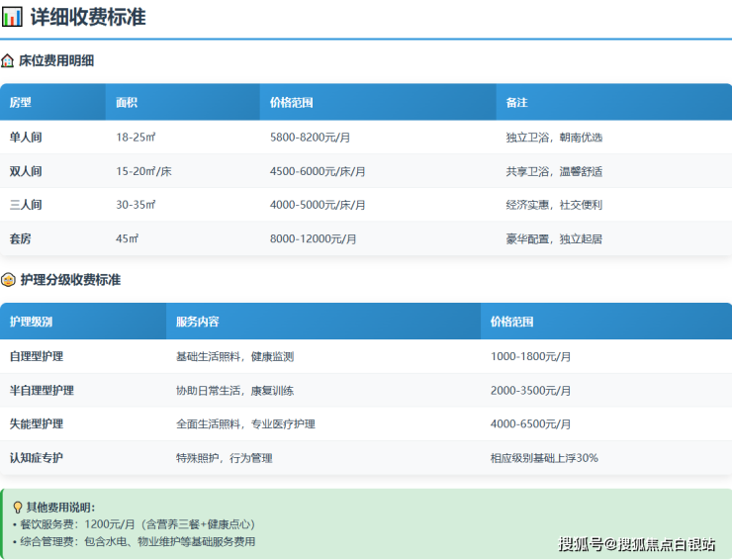
Task: Select the 单人间 row label
Action: tap(26, 138)
